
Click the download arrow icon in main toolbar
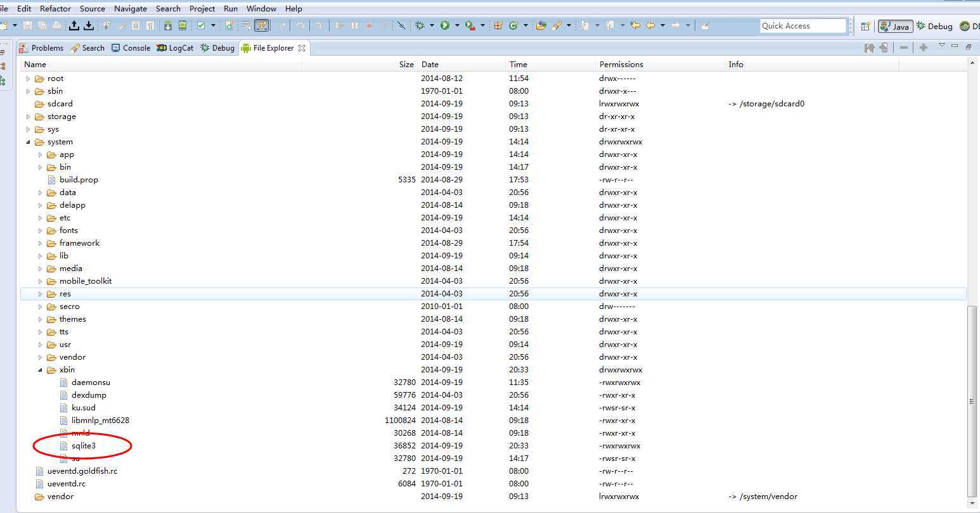coord(89,26)
